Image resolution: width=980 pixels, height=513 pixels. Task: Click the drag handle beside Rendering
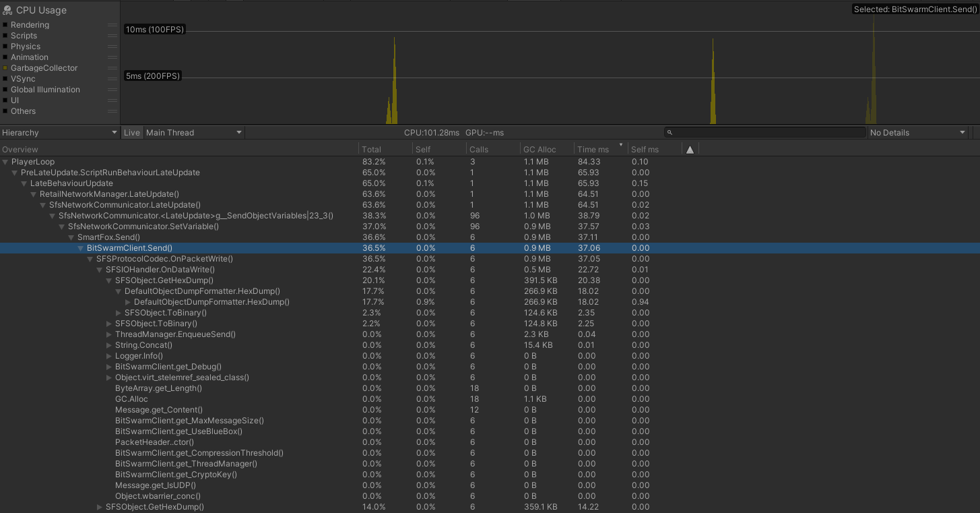[112, 25]
